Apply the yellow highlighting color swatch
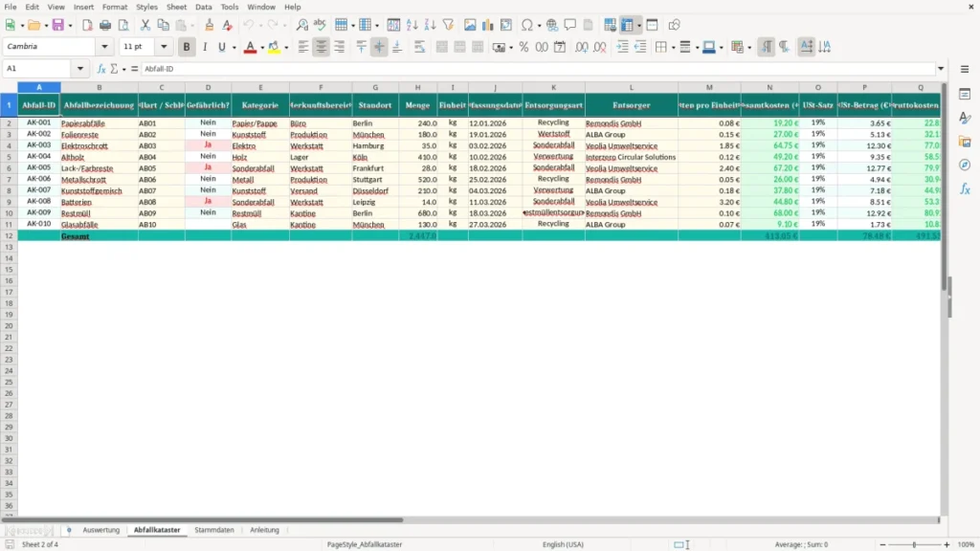 tap(274, 47)
